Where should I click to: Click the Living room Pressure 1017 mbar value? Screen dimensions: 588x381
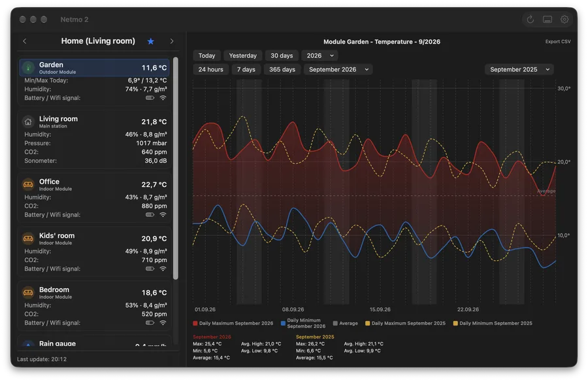click(152, 143)
